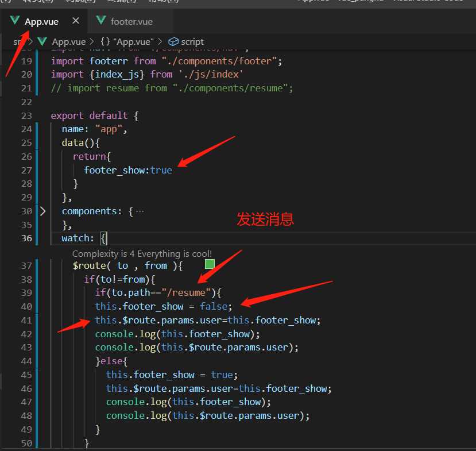Click console.log on line 48

208,415
